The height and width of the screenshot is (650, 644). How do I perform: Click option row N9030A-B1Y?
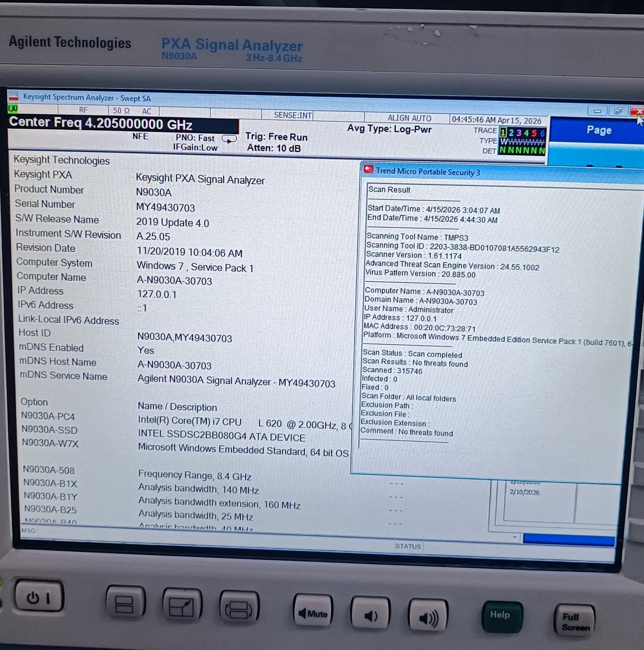[x=50, y=496]
